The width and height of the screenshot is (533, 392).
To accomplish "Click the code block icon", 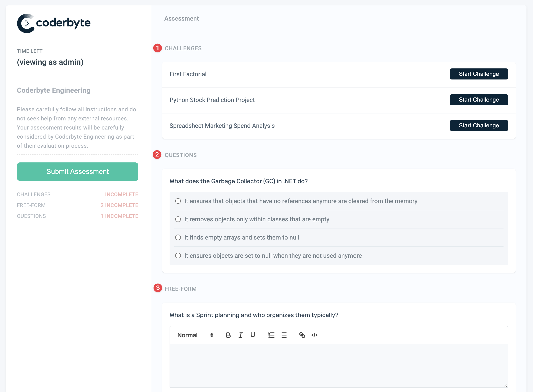I will tap(314, 335).
